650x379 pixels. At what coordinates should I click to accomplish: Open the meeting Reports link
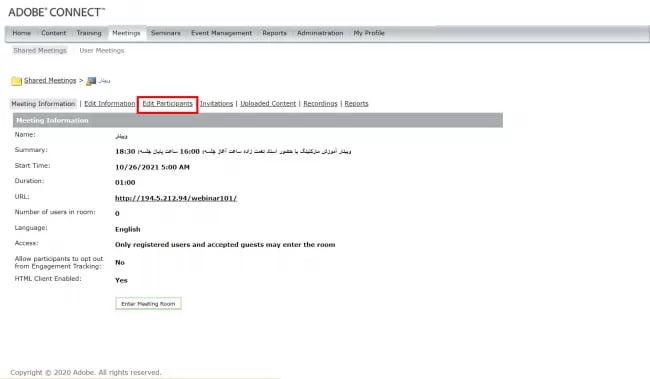point(357,104)
